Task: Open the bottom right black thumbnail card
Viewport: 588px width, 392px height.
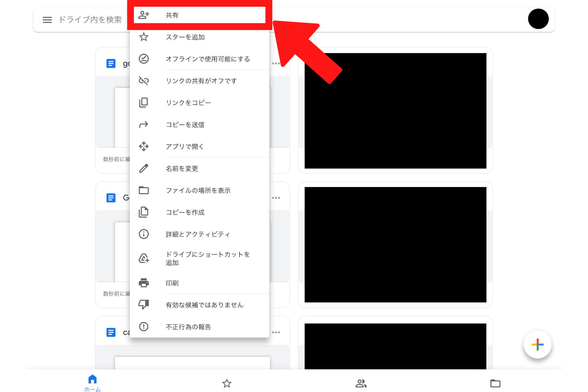Action: 395,346
